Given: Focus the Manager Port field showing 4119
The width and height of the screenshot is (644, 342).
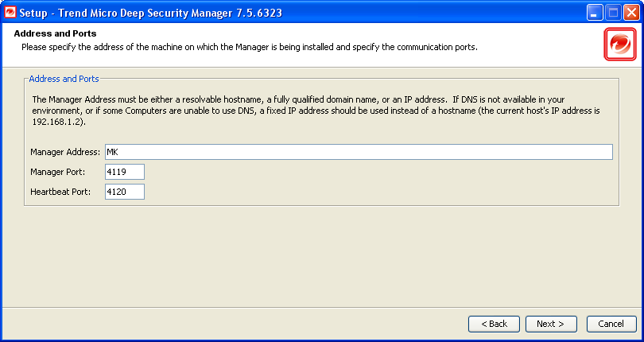Looking at the screenshot, I should (x=124, y=172).
